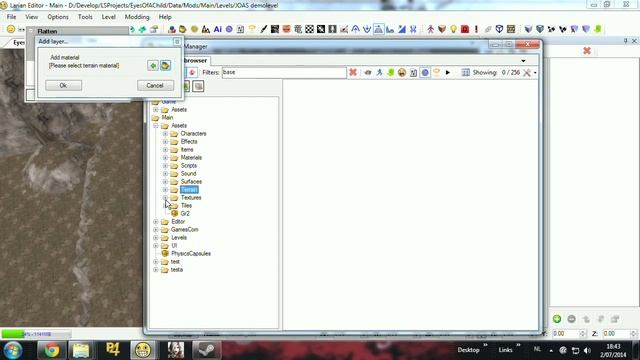Click the red square icon in toolbar
This screenshot has height=360, width=640.
[465, 29]
